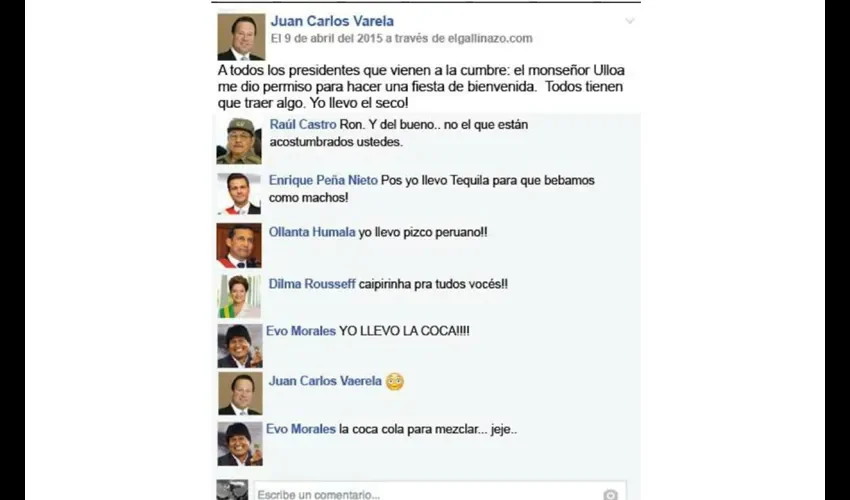The height and width of the screenshot is (500, 850).
Task: Open Juan Carlos Varela's post profile picture
Action: coord(241,36)
